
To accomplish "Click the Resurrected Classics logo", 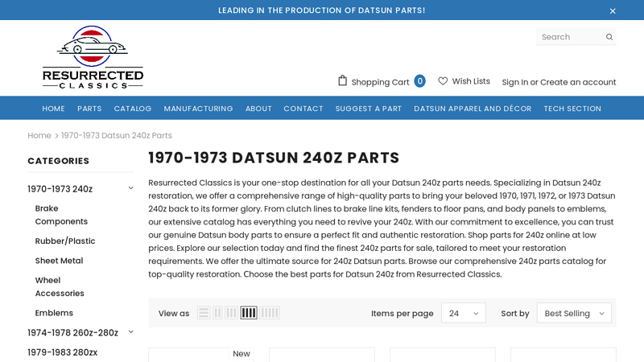I will click(93, 57).
